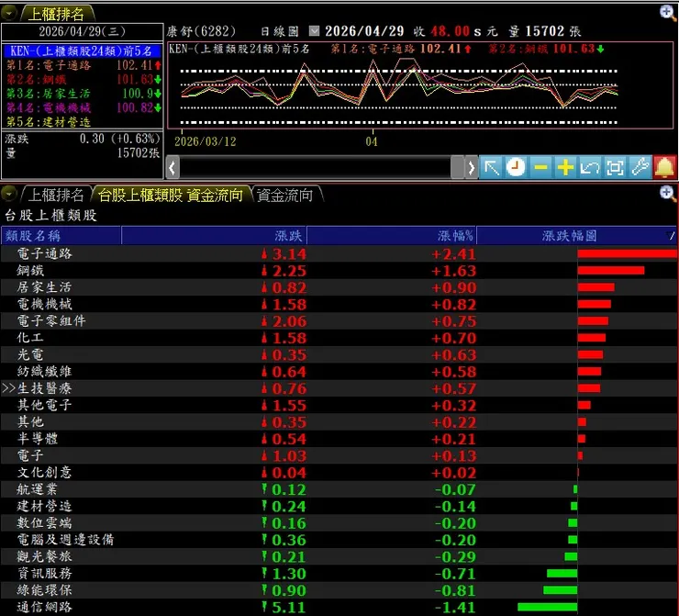Select 光電 sector row
The image size is (679, 616).
[x=339, y=354]
